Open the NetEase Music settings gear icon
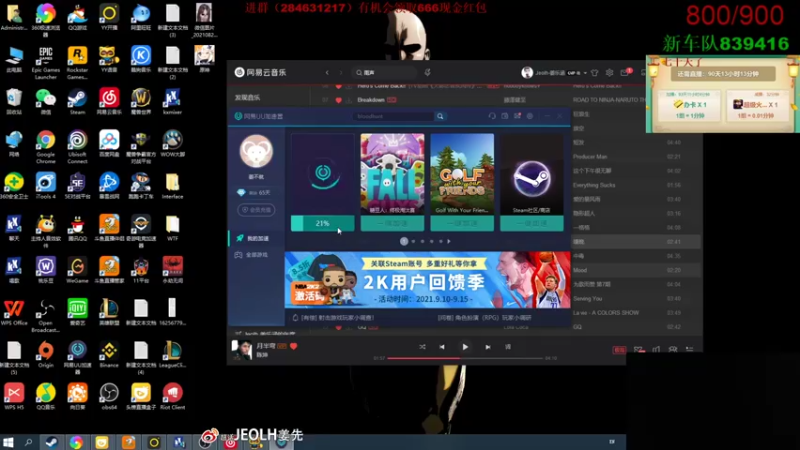Image resolution: width=800 pixels, height=450 pixels. [x=609, y=73]
